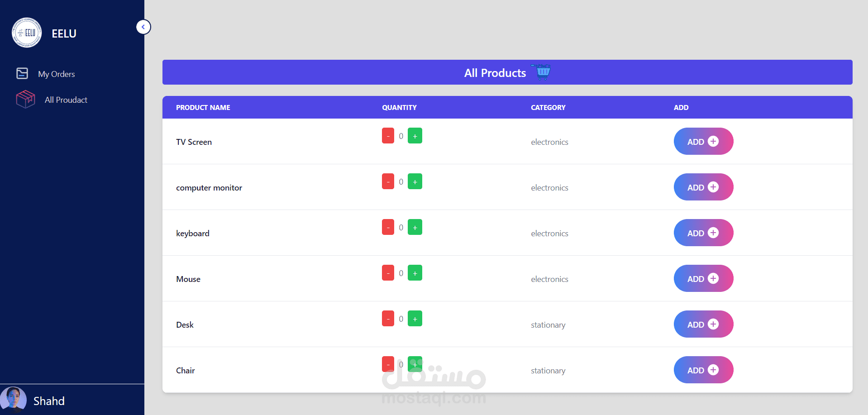Viewport: 868px width, 415px height.
Task: Click the shopping cart icon in header
Action: pos(543,72)
